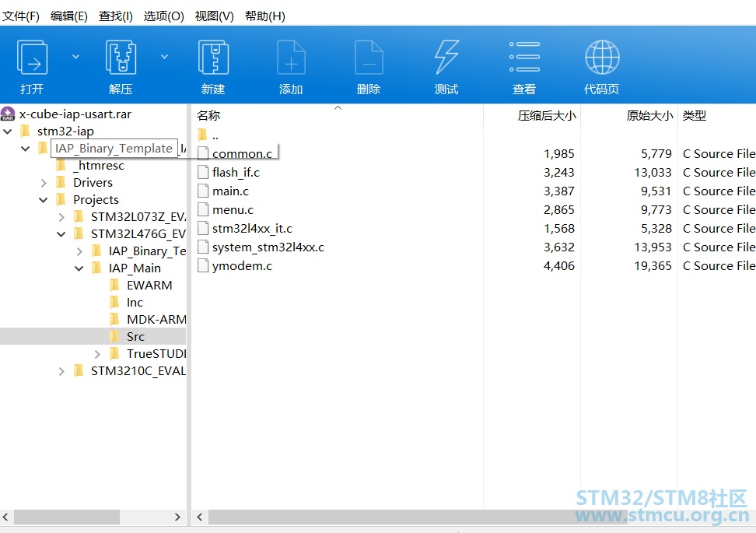Expand the Drivers folder node

(44, 183)
